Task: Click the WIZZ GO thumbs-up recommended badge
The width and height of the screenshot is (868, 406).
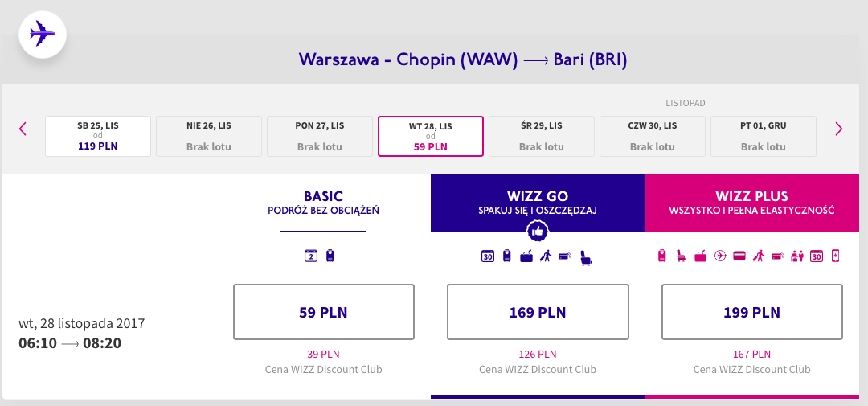Action: point(537,232)
